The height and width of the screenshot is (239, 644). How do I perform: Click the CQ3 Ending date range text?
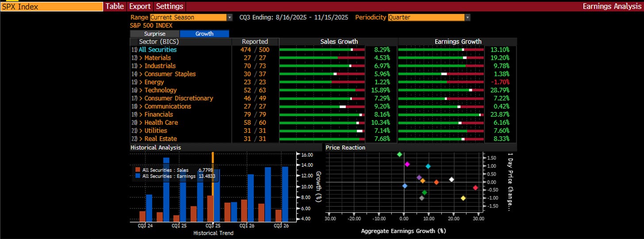tap(294, 17)
